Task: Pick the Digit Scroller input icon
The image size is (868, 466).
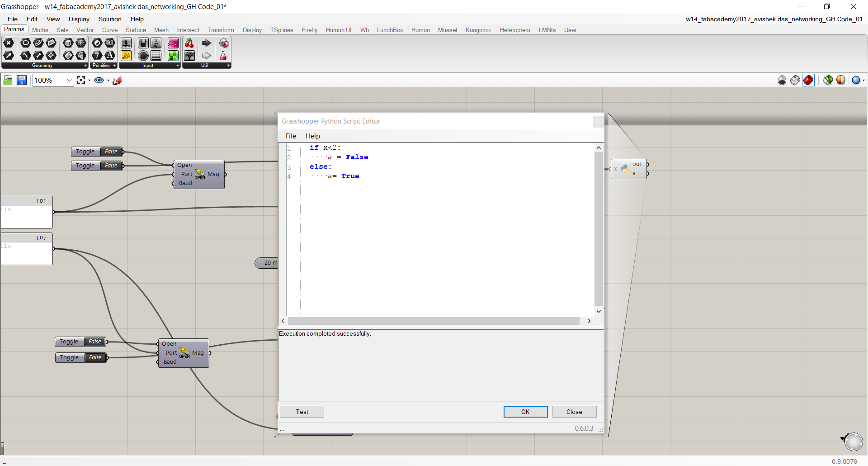Action: (156, 43)
